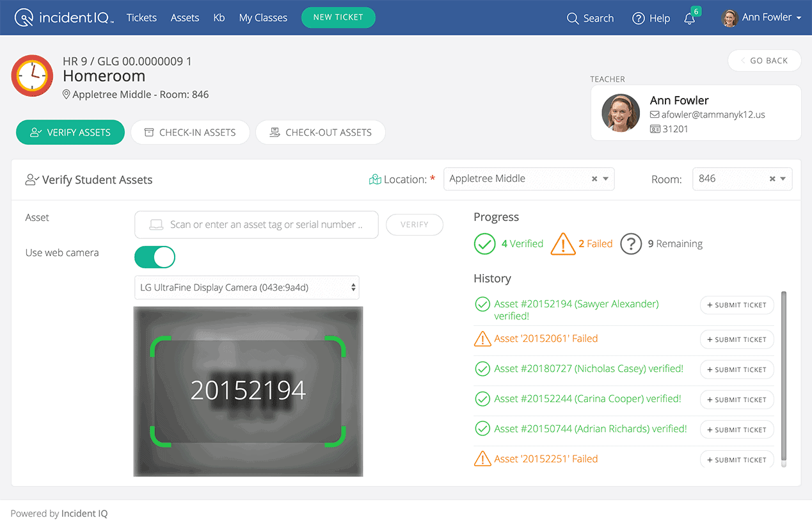Click the History list scrollbar
The height and width of the screenshot is (527, 812).
784,378
